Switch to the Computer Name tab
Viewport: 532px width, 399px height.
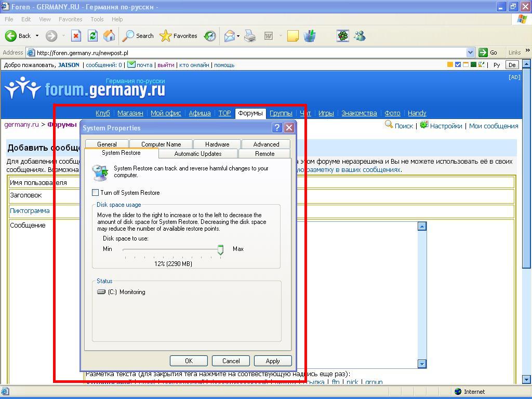(x=161, y=144)
